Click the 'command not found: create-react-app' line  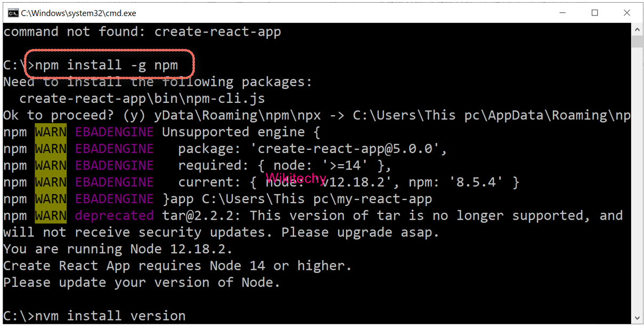point(142,32)
